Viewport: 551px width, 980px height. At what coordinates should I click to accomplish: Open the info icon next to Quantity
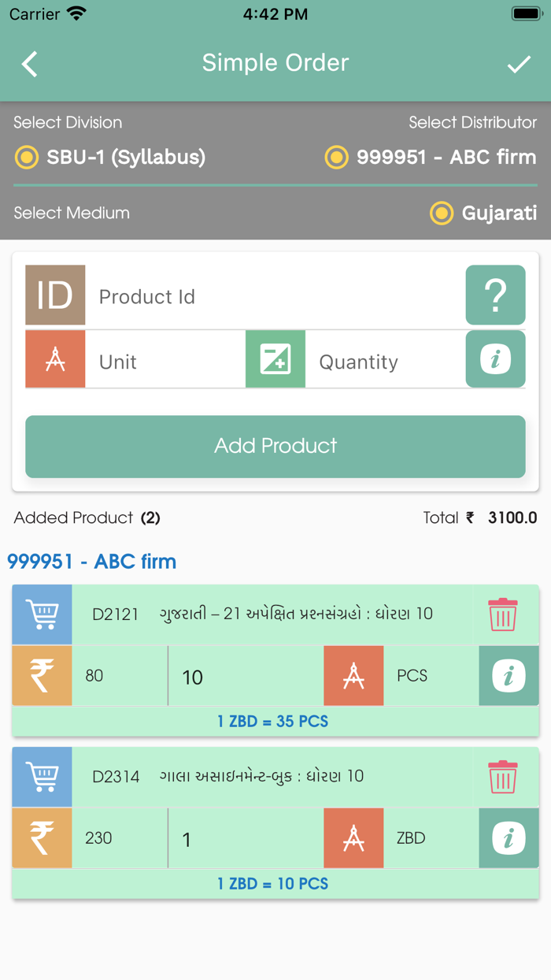click(495, 359)
